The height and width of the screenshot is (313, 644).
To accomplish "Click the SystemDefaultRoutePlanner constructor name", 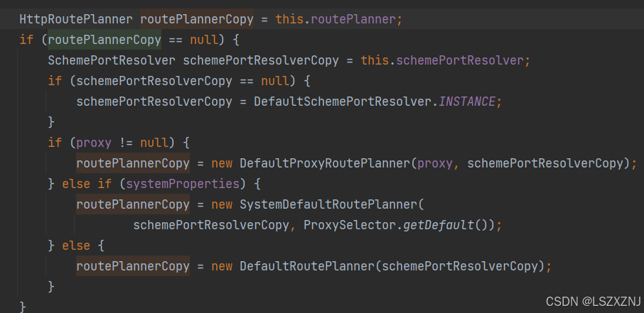I will click(328, 204).
